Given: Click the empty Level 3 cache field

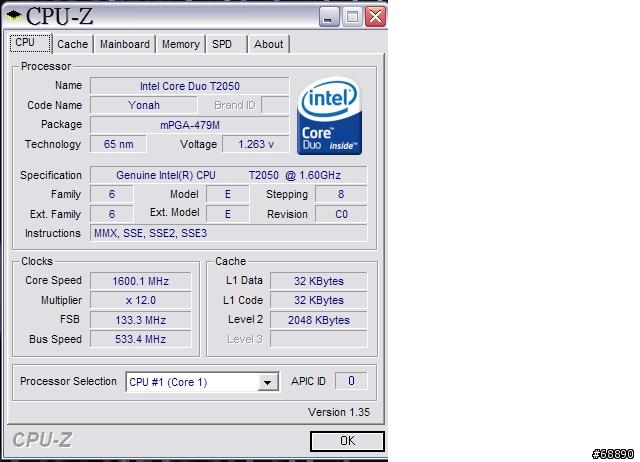Looking at the screenshot, I should (x=319, y=339).
